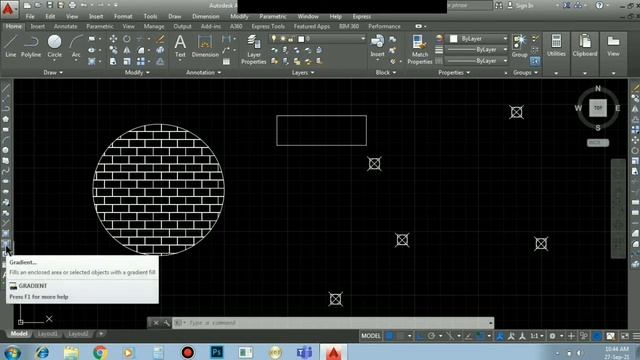The height and width of the screenshot is (360, 640).
Task: Click the Text annotation tool
Action: coord(180,46)
